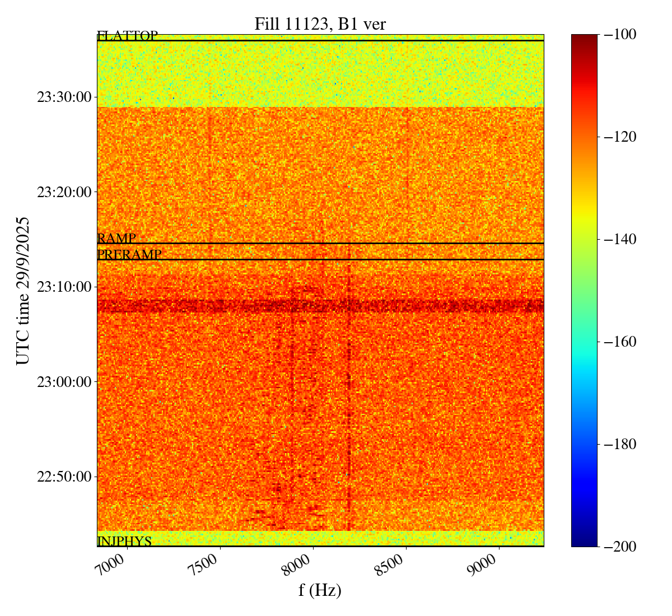The height and width of the screenshot is (616, 672).
Task: Click the RAMP phase marker label
Action: [116, 239]
